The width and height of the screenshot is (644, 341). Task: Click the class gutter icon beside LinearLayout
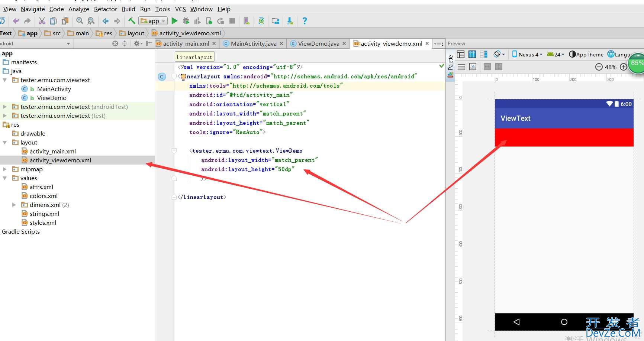[x=162, y=77]
